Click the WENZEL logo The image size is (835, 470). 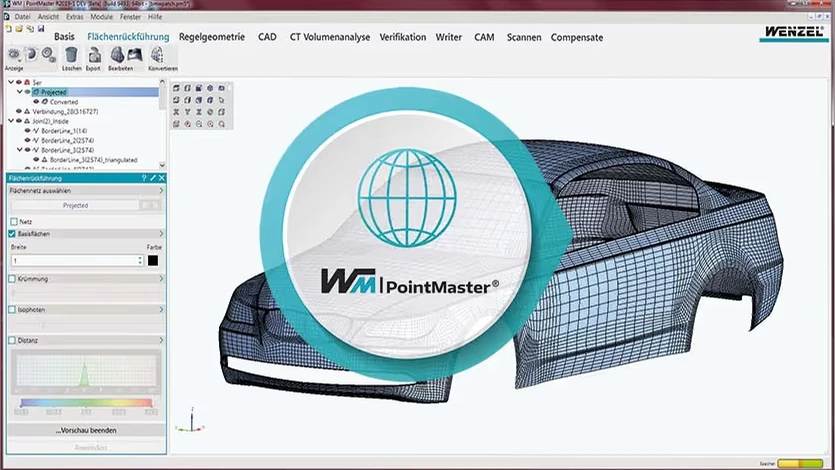coord(794,32)
